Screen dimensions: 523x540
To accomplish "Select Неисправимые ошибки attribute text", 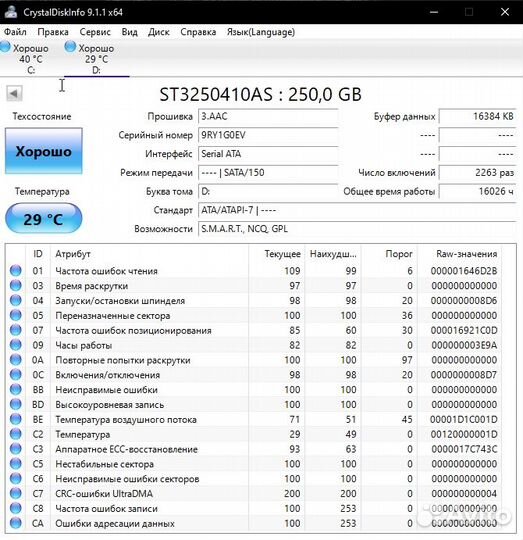I will [x=106, y=390].
